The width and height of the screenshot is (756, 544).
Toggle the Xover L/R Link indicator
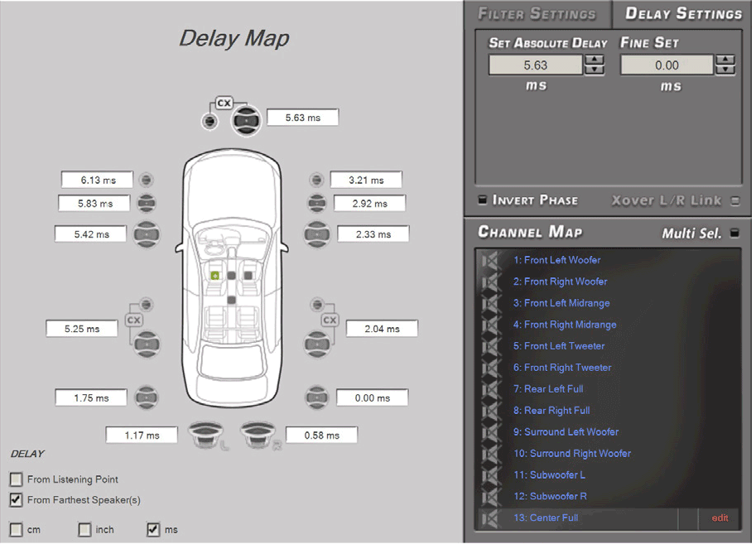point(734,200)
